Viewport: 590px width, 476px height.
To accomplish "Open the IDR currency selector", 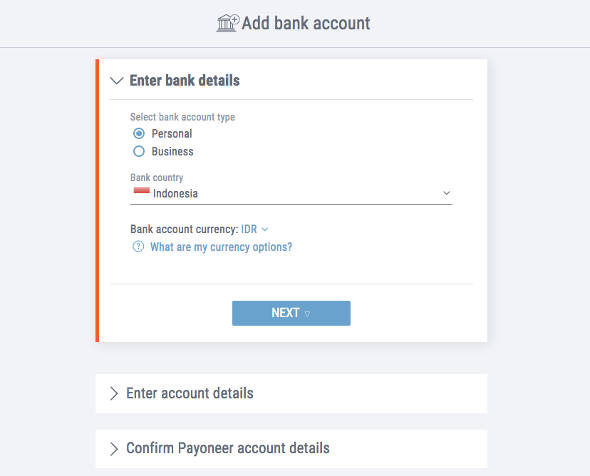I will [254, 229].
